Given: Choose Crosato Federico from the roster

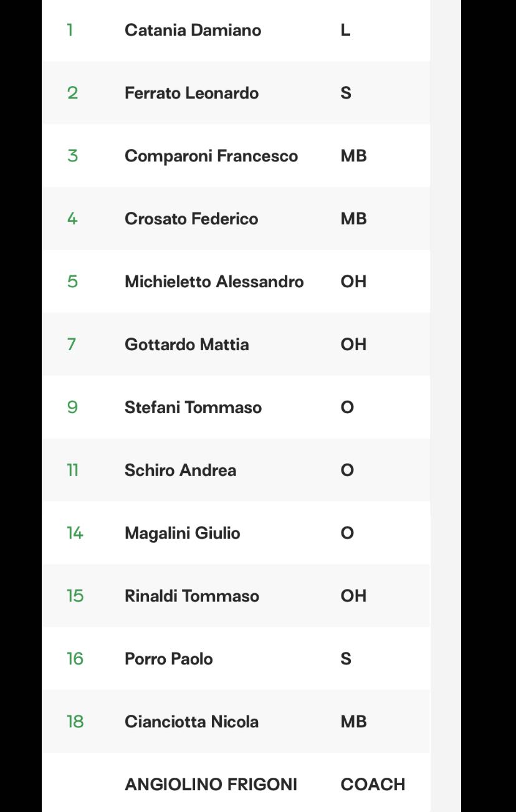Looking at the screenshot, I should tap(191, 219).
